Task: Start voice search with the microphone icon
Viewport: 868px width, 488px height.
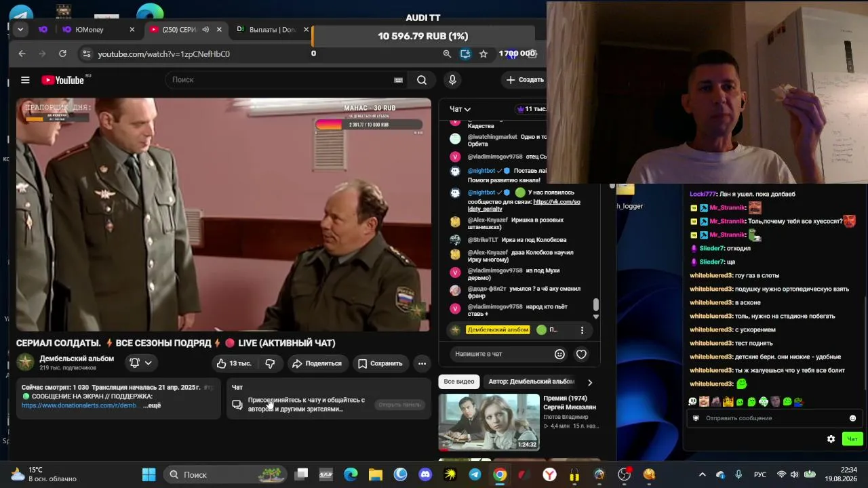Action: pos(452,80)
